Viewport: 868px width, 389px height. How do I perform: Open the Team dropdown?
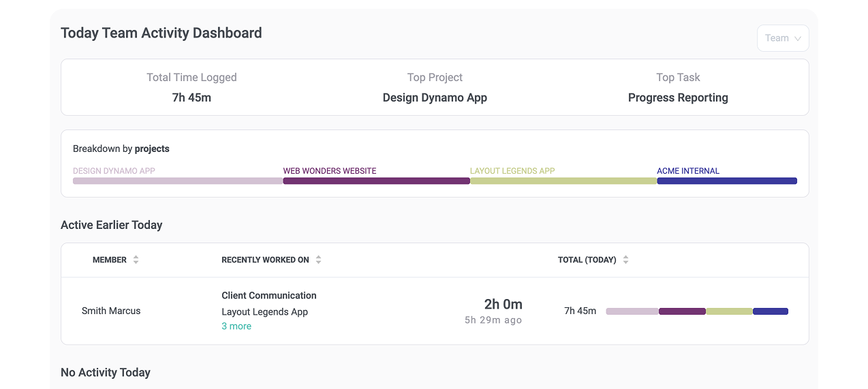[783, 38]
